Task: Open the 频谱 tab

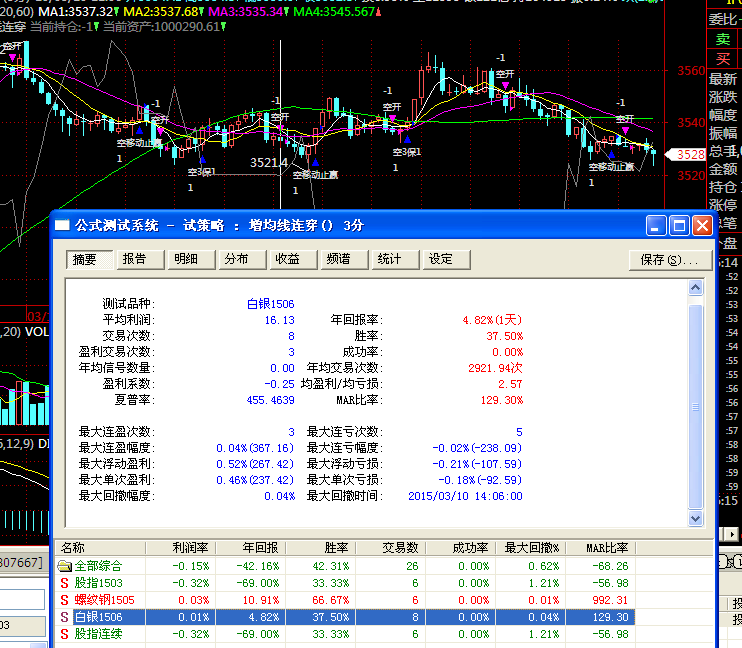Action: pos(344,259)
